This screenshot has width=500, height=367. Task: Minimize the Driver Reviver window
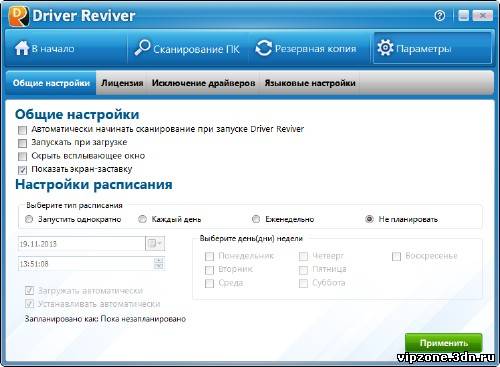tap(463, 15)
